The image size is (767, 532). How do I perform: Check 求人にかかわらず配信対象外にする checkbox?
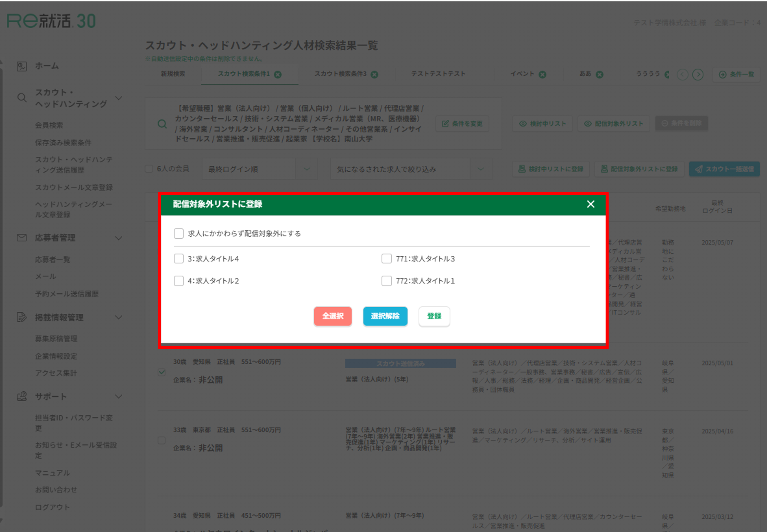tap(179, 233)
